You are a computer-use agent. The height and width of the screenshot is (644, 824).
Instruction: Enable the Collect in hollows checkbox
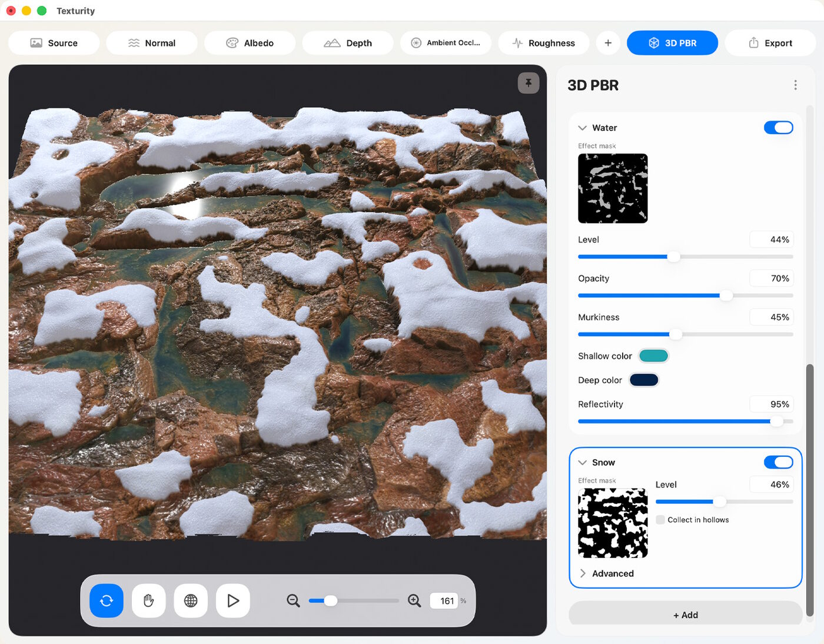point(660,520)
